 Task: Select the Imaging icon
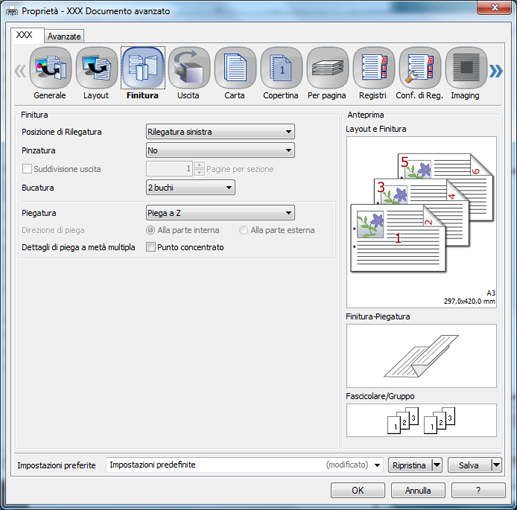tap(466, 68)
